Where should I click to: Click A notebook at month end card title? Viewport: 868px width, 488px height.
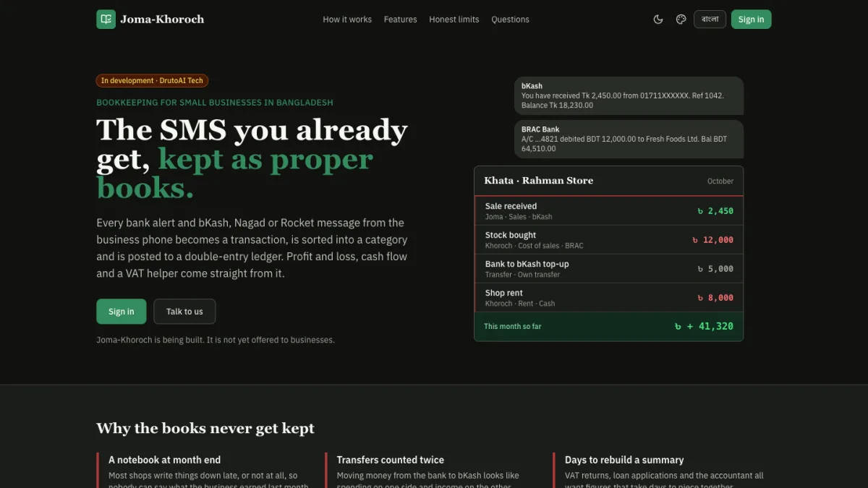pyautogui.click(x=164, y=460)
